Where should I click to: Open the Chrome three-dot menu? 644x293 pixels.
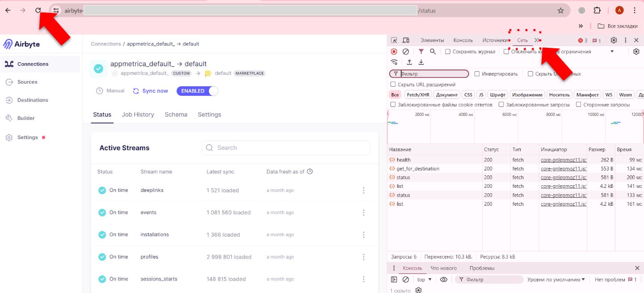click(635, 10)
